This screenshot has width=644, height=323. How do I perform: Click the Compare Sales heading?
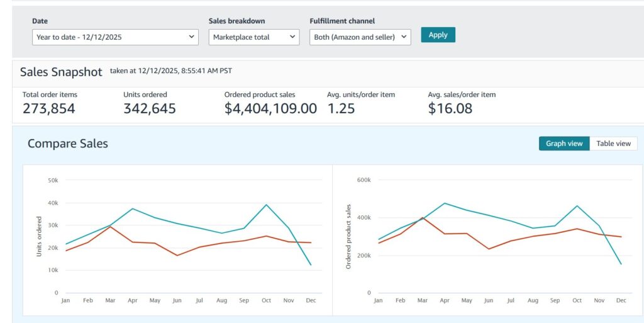pos(68,144)
